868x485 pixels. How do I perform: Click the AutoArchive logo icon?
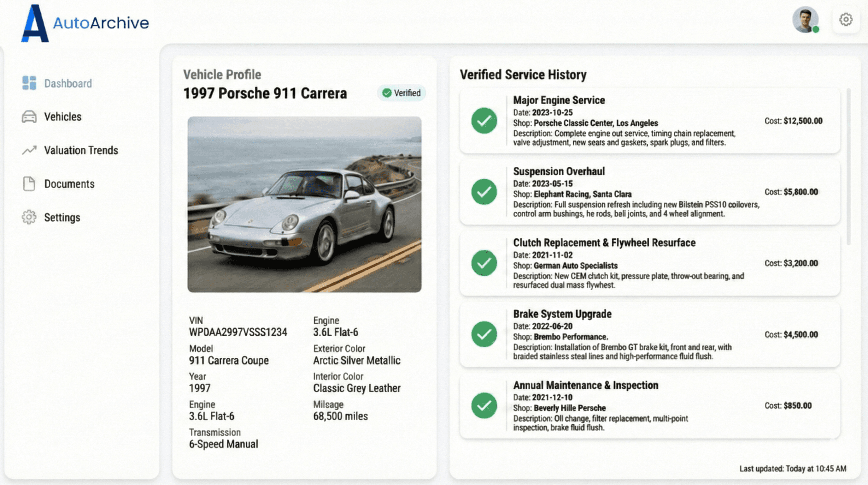(35, 24)
